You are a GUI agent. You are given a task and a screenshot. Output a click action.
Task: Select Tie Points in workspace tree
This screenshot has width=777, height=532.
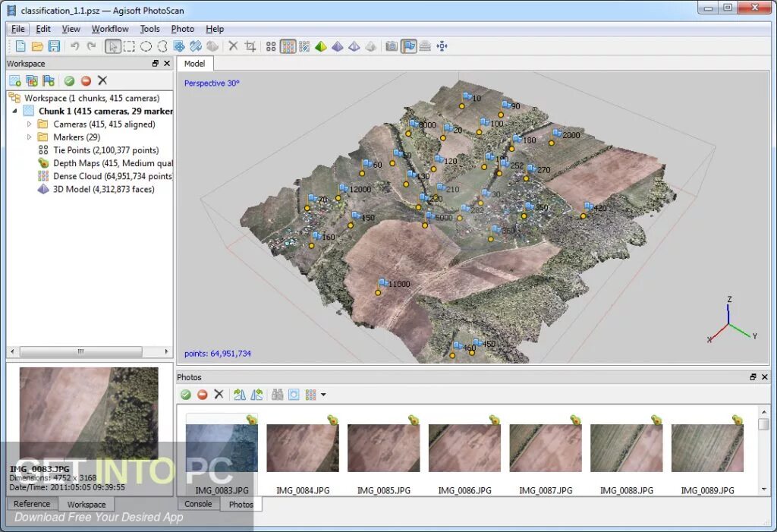point(105,150)
